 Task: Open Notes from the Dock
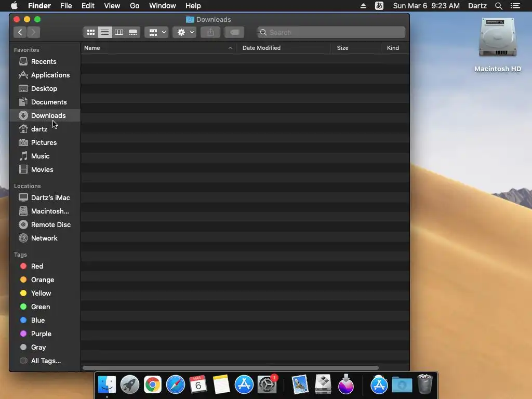[221, 385]
